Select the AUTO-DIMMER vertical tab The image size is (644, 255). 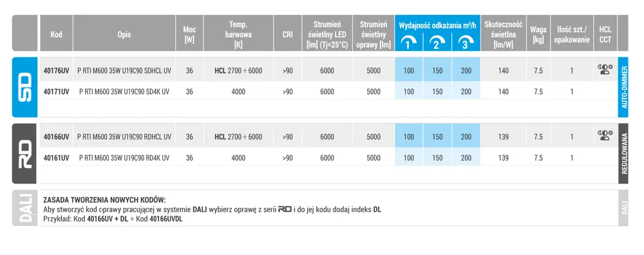[623, 87]
